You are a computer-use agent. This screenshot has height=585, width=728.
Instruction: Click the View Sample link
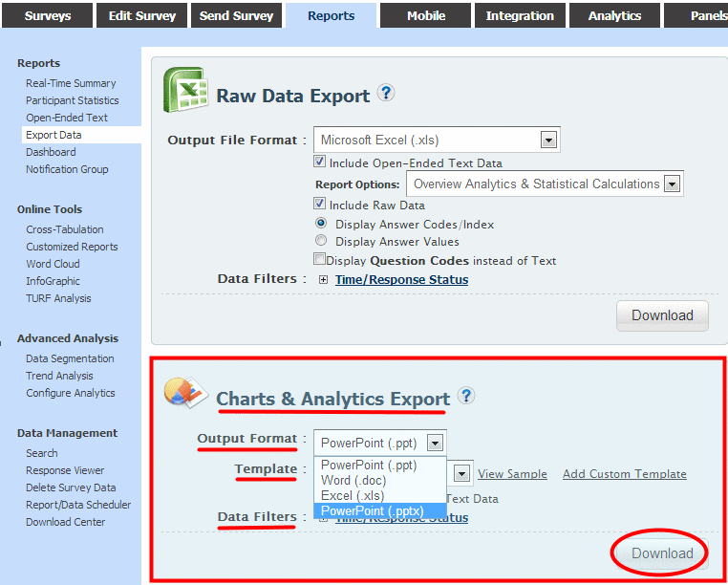(512, 474)
